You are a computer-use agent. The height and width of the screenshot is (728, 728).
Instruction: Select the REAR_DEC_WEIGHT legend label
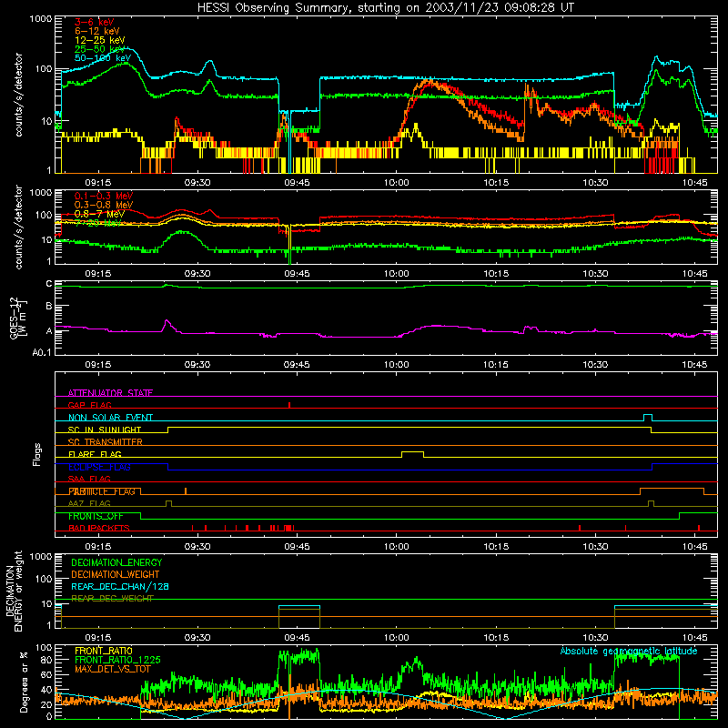[112, 599]
